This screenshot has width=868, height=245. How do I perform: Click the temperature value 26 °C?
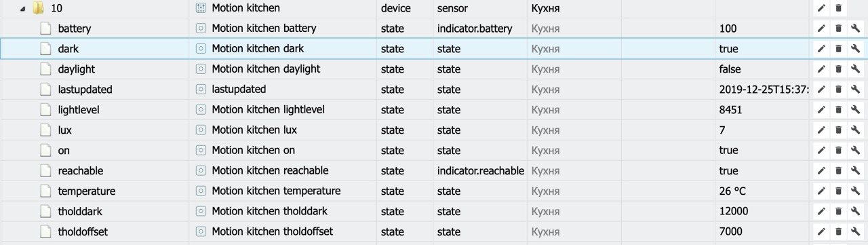pos(732,191)
